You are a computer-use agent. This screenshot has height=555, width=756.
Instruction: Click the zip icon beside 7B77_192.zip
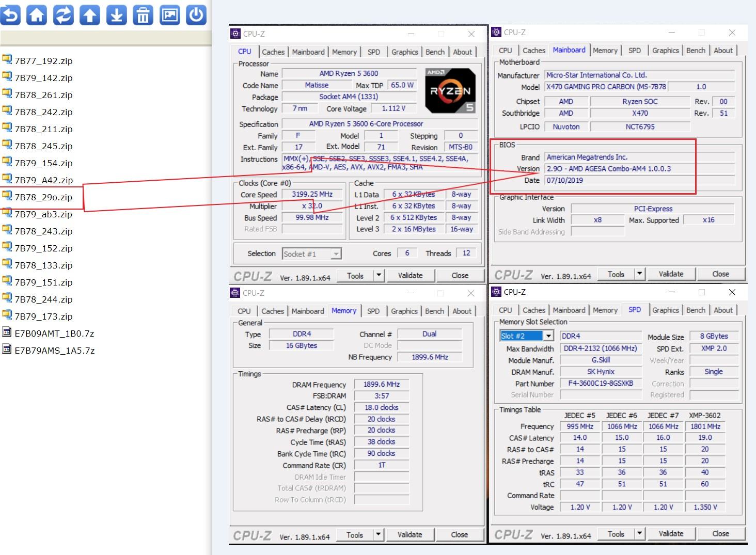click(7, 60)
